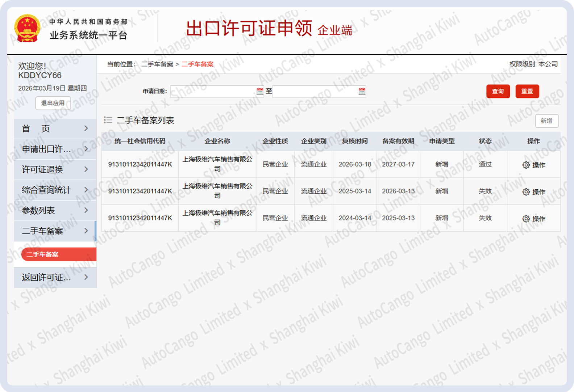The width and height of the screenshot is (574, 392).
Task: Expand the 申请出口许… menu chevron
Action: click(x=86, y=149)
